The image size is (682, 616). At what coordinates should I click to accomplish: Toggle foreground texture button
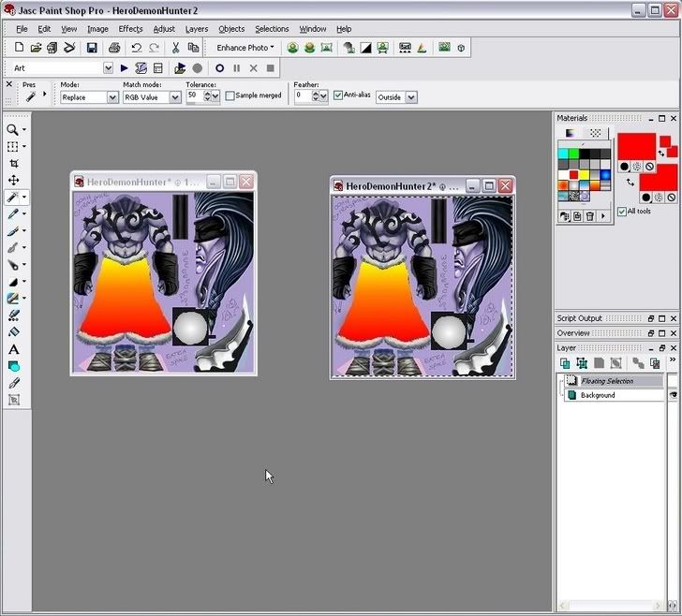tap(636, 166)
